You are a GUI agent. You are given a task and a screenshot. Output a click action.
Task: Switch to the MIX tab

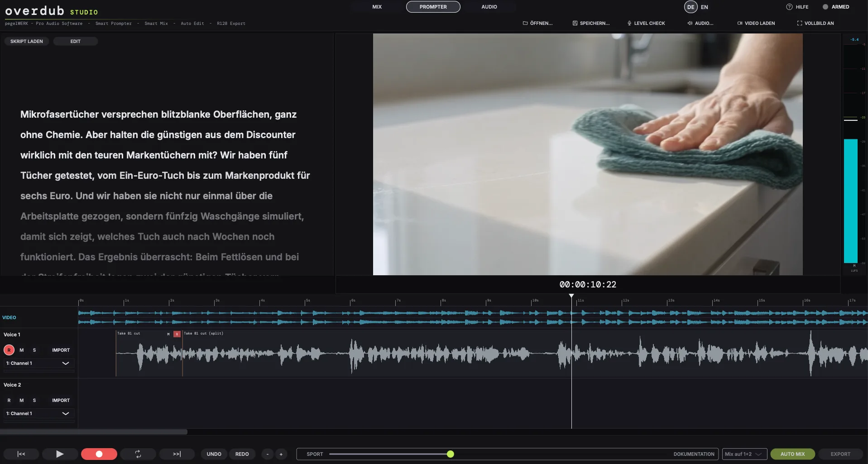click(377, 7)
